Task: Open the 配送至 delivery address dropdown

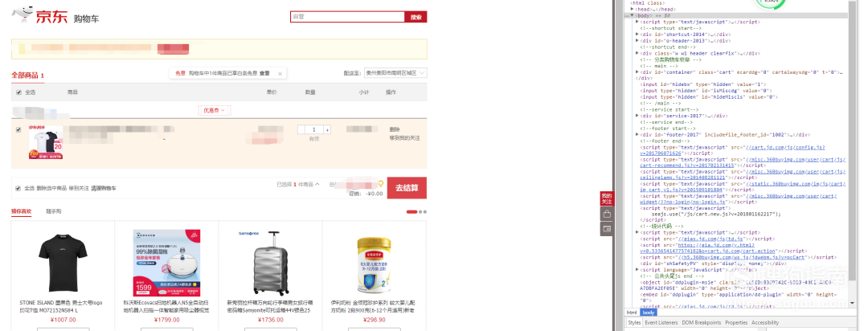Action: click(395, 73)
